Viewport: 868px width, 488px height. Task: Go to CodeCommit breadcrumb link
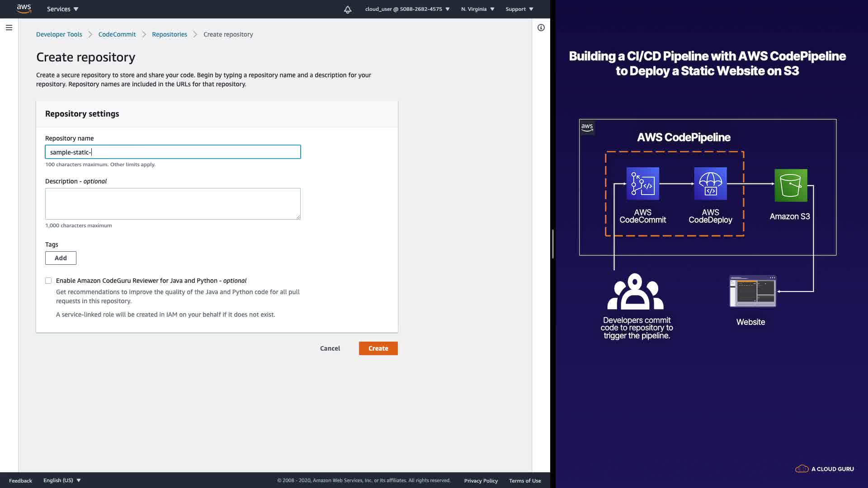coord(117,34)
